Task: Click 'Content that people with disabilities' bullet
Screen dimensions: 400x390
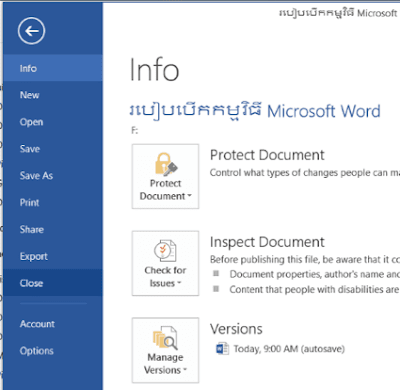Action: click(x=314, y=289)
